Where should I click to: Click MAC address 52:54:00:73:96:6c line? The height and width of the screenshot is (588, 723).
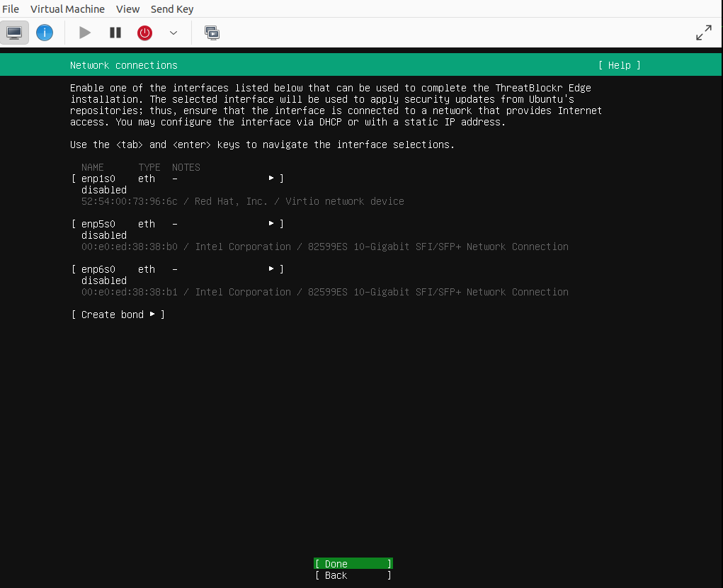(243, 201)
